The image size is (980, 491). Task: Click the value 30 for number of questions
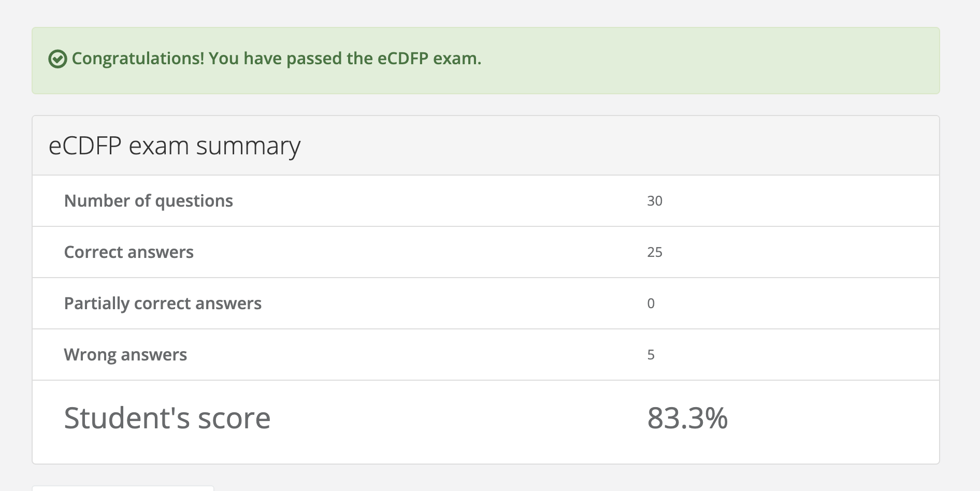[x=655, y=201]
